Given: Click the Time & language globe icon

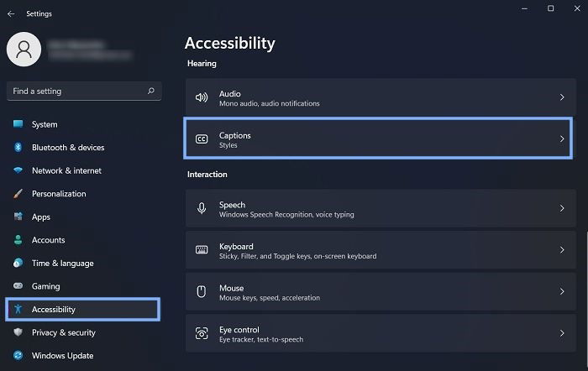Looking at the screenshot, I should tap(18, 263).
